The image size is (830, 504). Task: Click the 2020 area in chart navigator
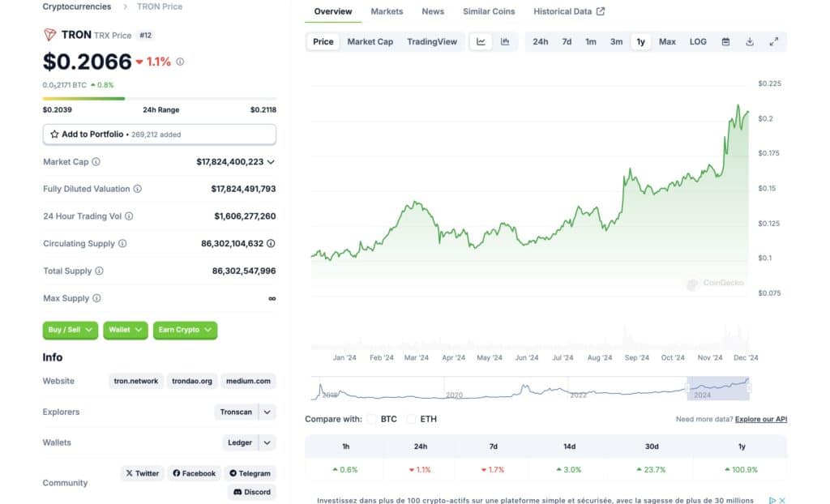coord(454,395)
